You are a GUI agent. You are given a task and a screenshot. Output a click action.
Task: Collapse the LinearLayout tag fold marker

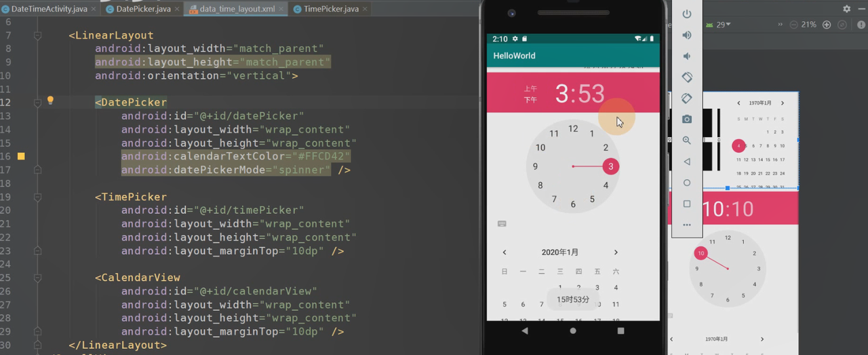[x=37, y=35]
